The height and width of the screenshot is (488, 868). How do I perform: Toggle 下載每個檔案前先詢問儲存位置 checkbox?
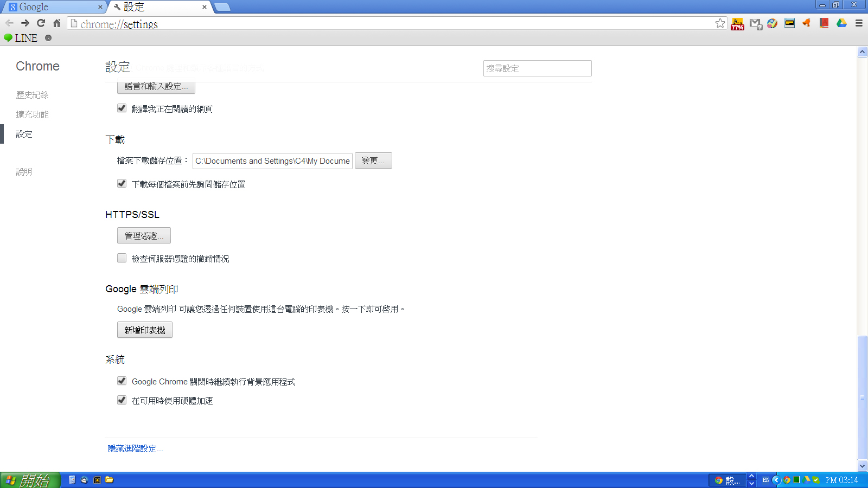(122, 184)
